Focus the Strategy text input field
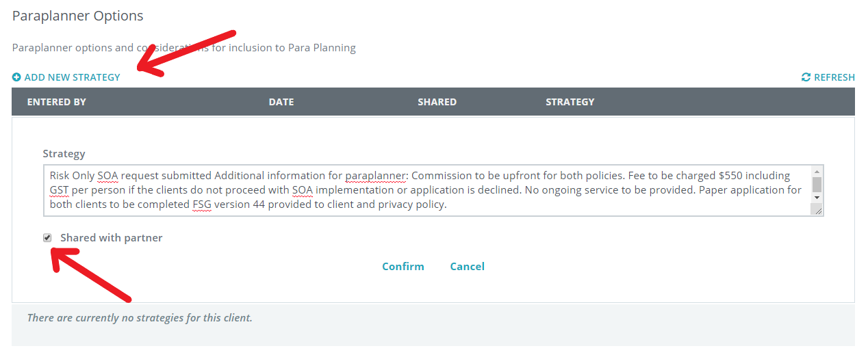The height and width of the screenshot is (357, 868). [x=424, y=190]
